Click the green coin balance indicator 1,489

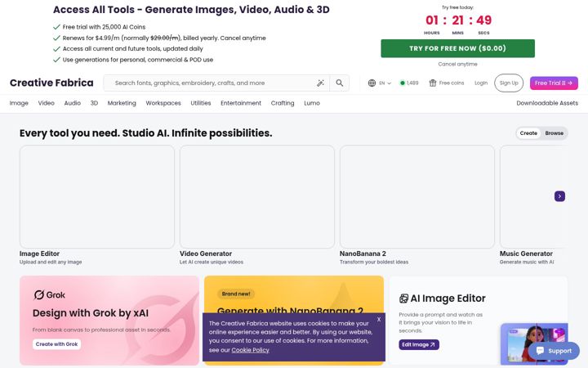(x=409, y=83)
